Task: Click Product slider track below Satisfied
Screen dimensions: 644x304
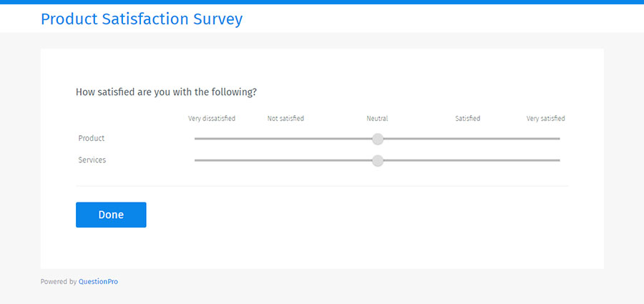Action: (468, 139)
